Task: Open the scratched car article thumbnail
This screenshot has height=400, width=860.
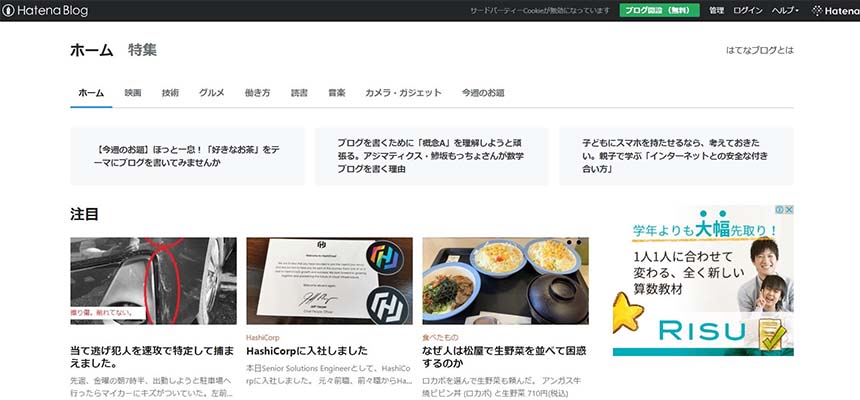Action: click(x=153, y=280)
